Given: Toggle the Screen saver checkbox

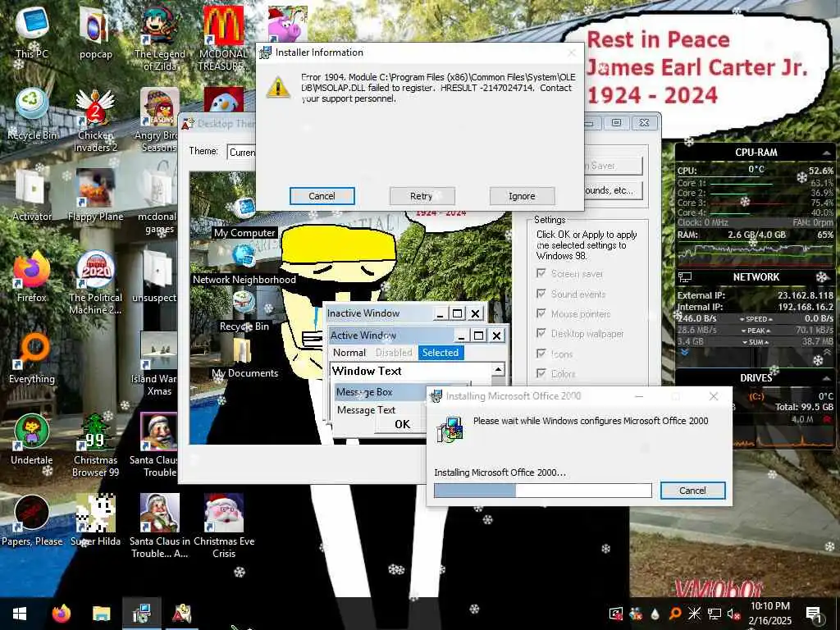Looking at the screenshot, I should point(541,273).
